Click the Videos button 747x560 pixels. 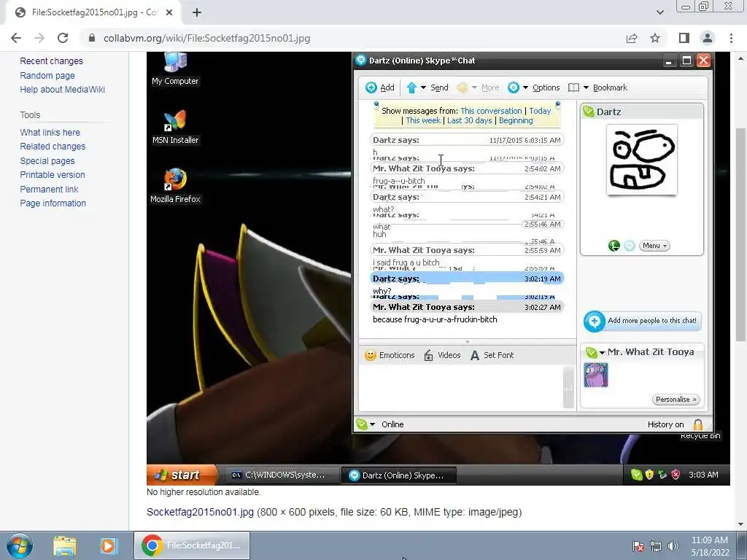(x=442, y=355)
